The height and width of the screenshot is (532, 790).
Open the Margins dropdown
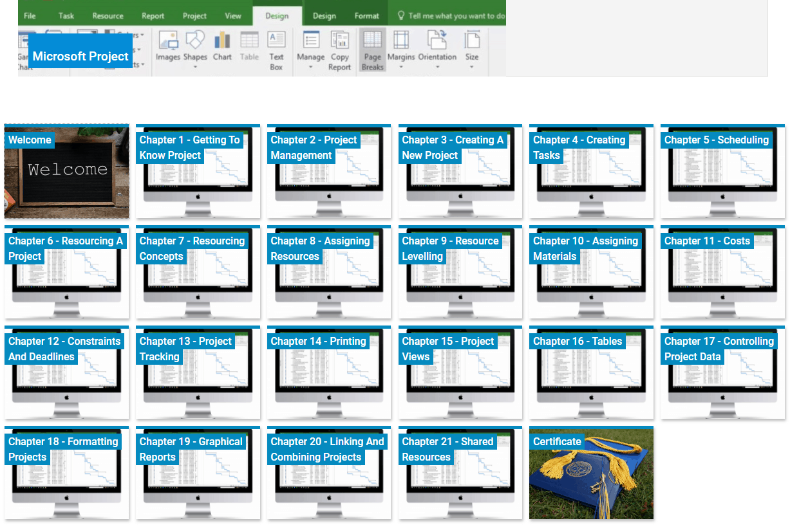[x=401, y=50]
